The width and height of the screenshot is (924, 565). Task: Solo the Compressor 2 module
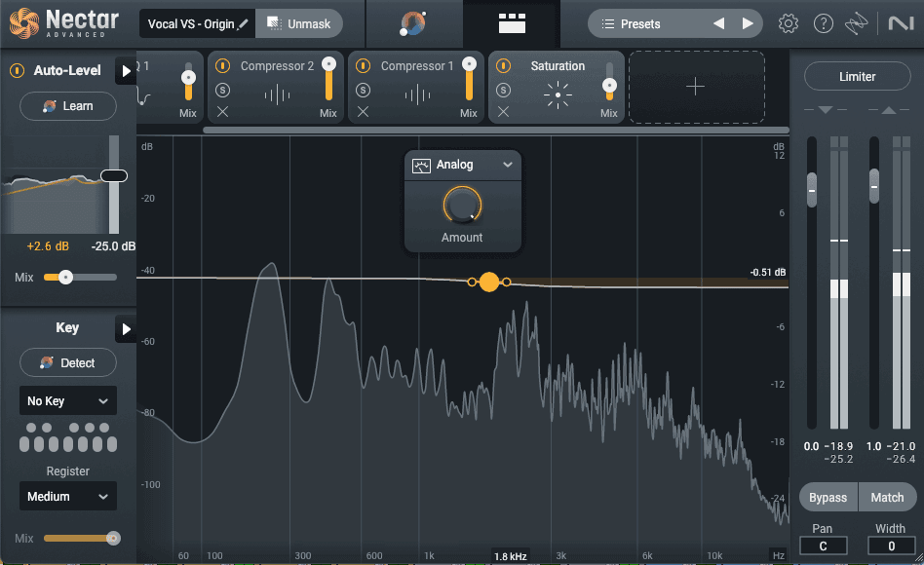(222, 91)
